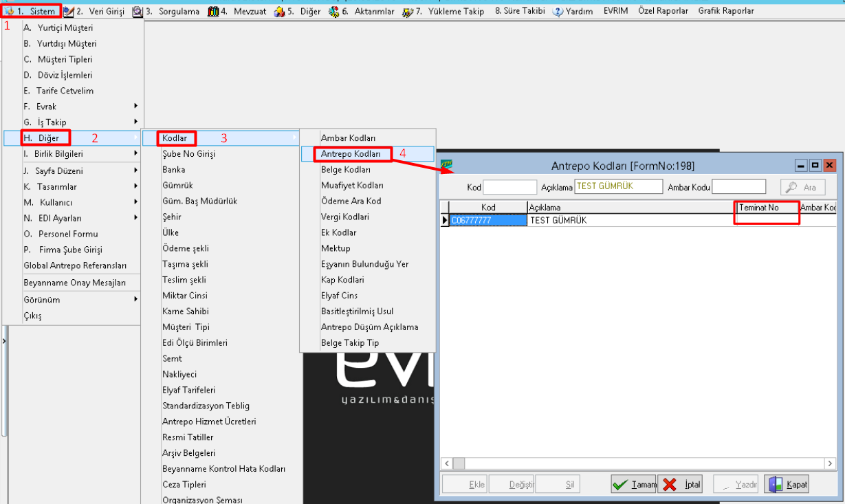Click the Açıklama search field
The height and width of the screenshot is (504, 845).
click(617, 186)
